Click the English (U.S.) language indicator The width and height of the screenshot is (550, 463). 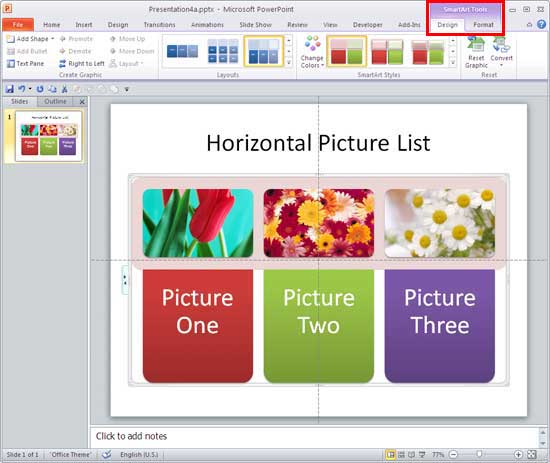(139, 455)
